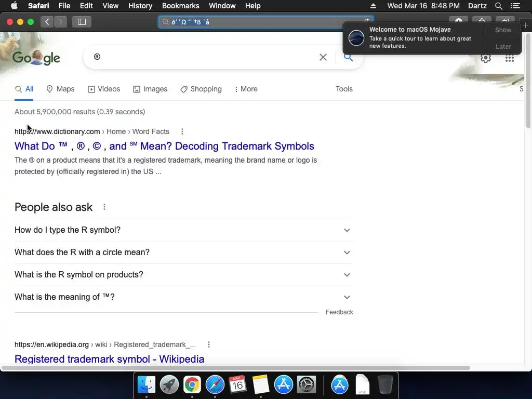
Task: Click the eject icon in menu bar
Action: coord(373,6)
